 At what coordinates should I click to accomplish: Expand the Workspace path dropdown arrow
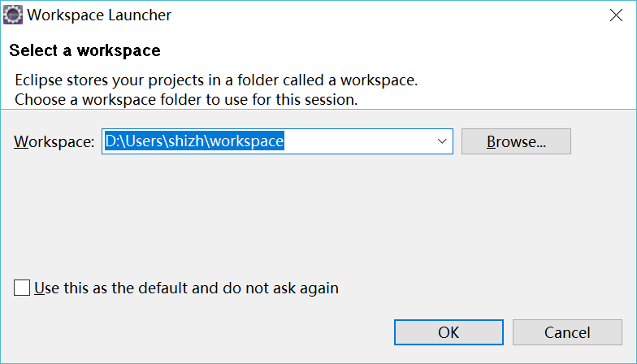[x=442, y=141]
